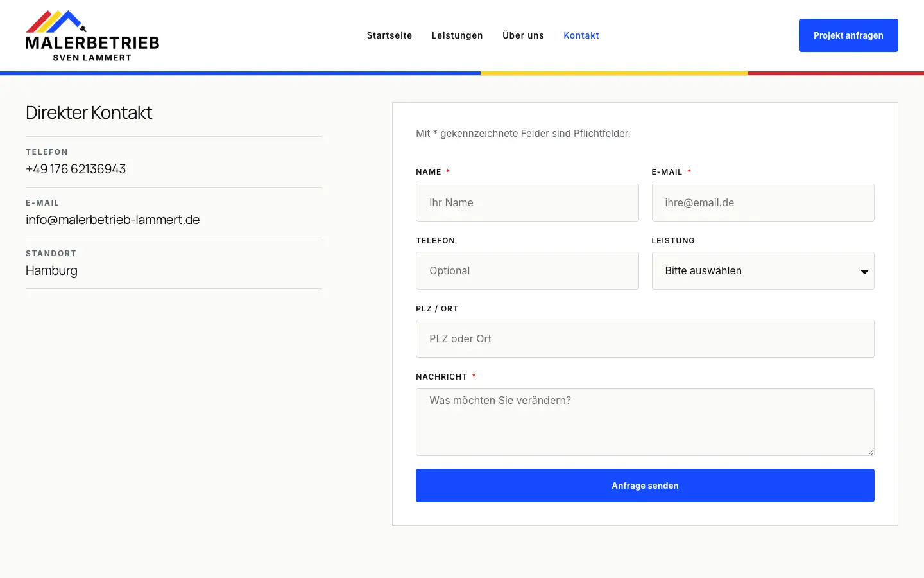This screenshot has height=578, width=924.
Task: Click the NACHRICHT field label
Action: point(441,377)
